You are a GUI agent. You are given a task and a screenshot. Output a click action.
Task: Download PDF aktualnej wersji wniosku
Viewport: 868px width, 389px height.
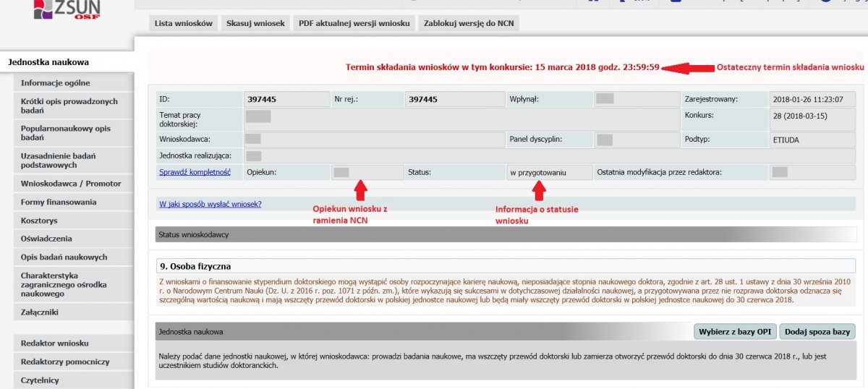point(355,23)
